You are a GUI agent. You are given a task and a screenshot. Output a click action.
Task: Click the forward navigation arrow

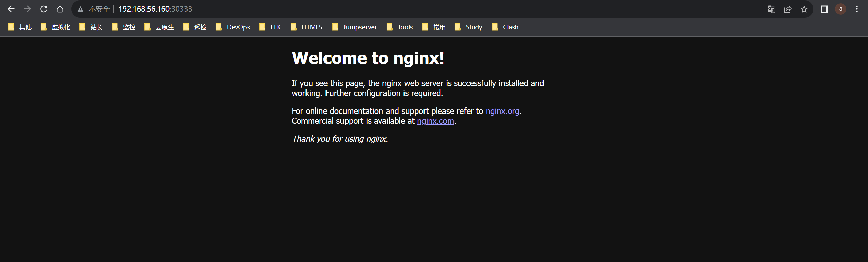(x=27, y=9)
